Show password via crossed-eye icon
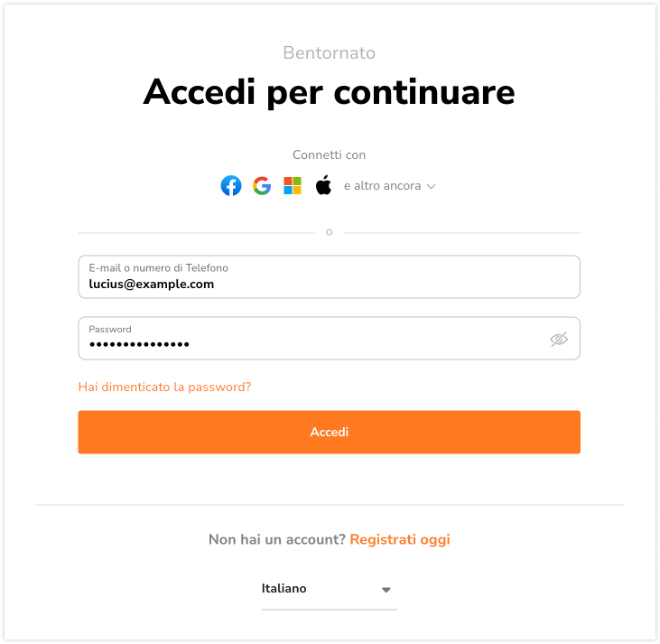 click(559, 340)
